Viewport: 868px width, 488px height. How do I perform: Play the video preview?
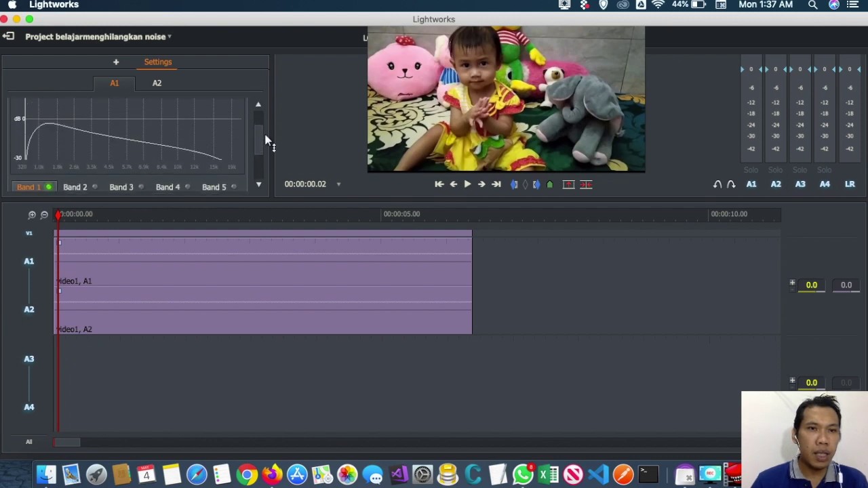(x=467, y=184)
